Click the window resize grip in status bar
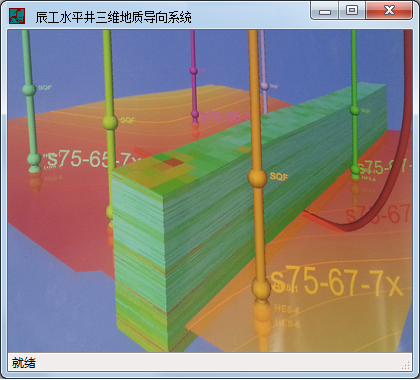This screenshot has height=380, width=420. [406, 366]
